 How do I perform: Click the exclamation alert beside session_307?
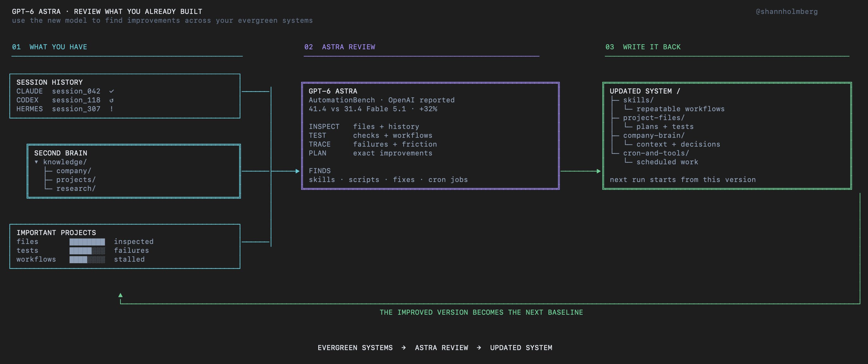coord(112,109)
